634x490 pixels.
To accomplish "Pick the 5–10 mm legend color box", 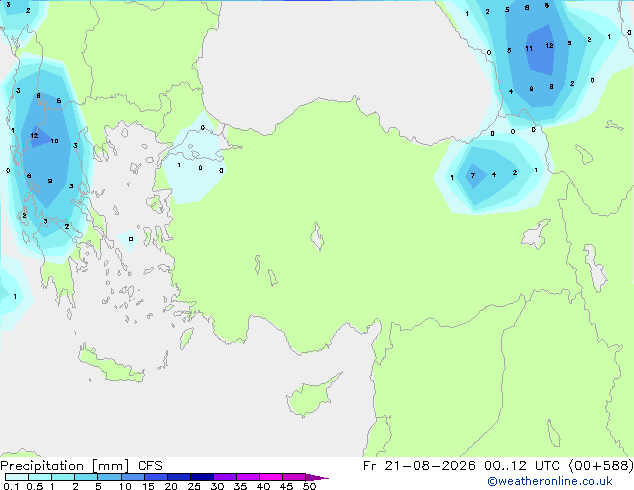I will [x=109, y=477].
